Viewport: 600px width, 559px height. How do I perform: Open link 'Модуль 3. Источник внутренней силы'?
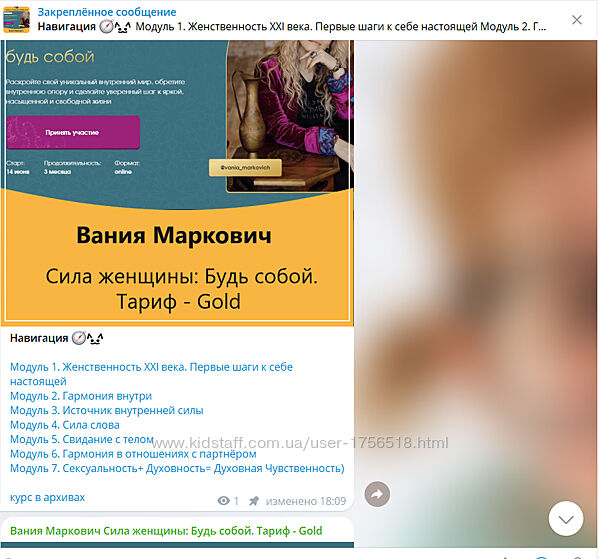(106, 411)
